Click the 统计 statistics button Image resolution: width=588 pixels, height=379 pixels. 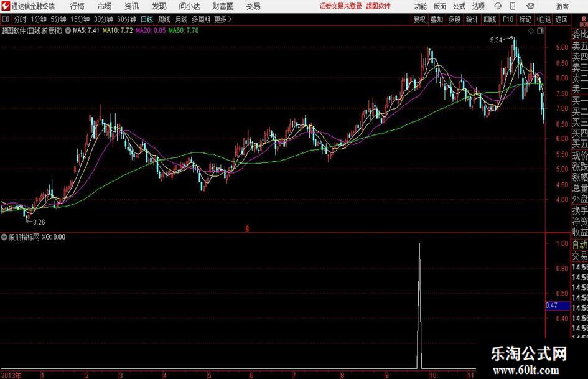[x=472, y=19]
